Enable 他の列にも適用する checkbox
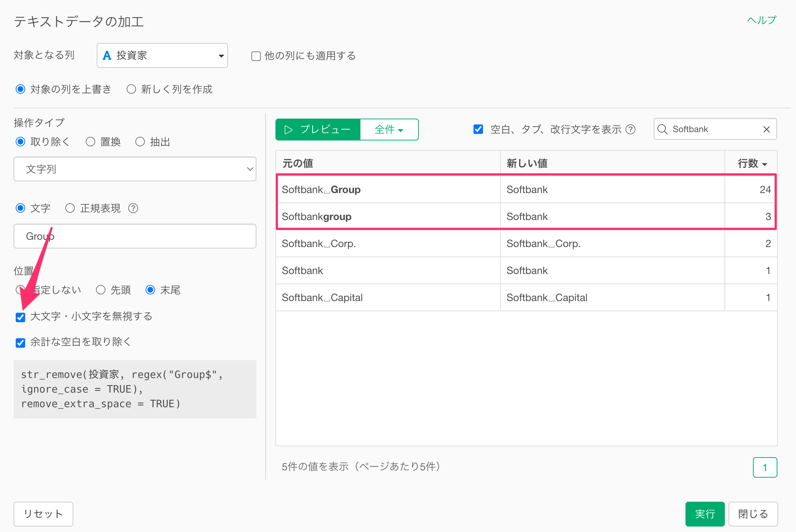Screen dimensions: 796x532 pos(256,56)
